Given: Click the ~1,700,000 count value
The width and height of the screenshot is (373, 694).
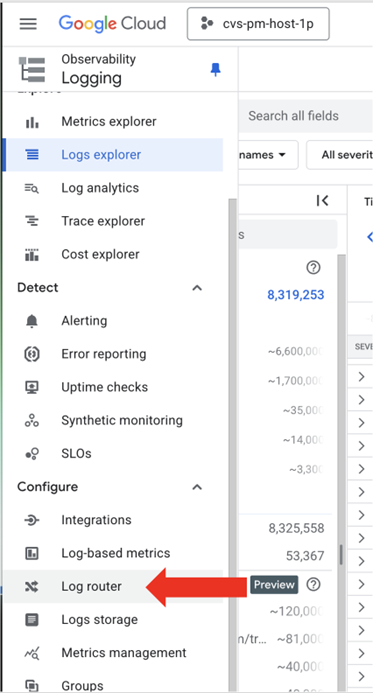Looking at the screenshot, I should (x=296, y=381).
